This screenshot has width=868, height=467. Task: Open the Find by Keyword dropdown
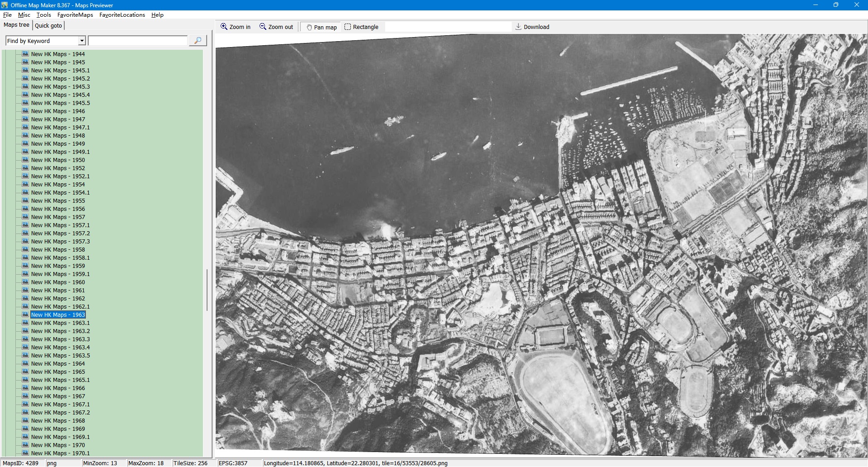click(x=82, y=41)
